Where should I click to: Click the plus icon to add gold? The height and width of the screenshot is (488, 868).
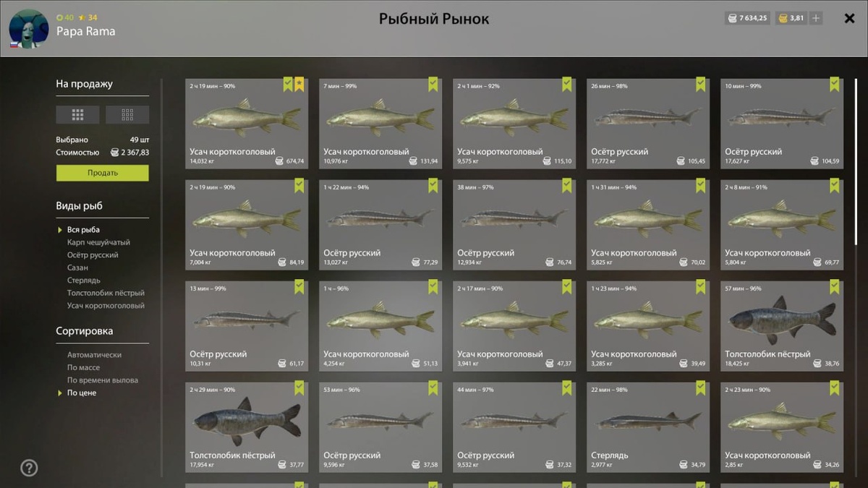tap(816, 18)
